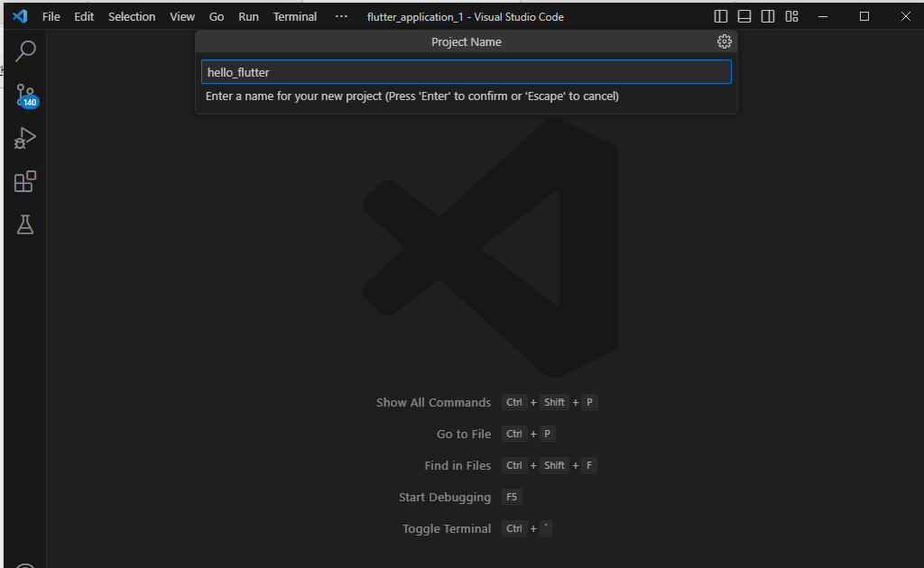Close the VS Code window
924x568 pixels.
pos(905,16)
